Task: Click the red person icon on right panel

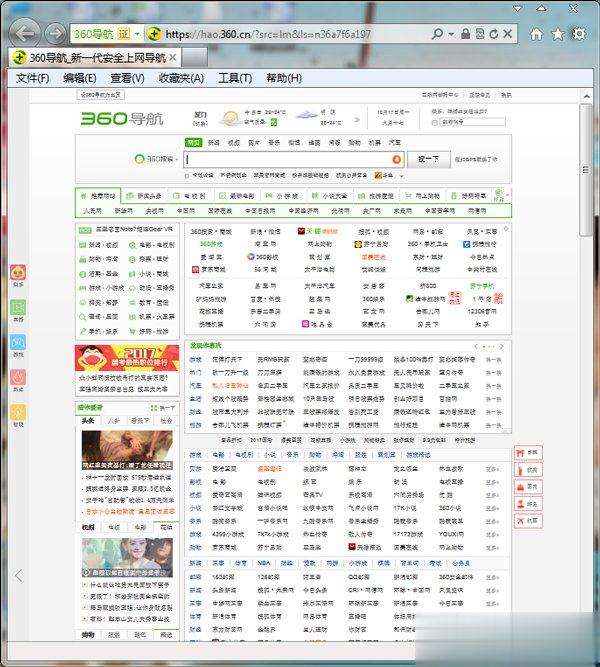Action: [x=520, y=504]
